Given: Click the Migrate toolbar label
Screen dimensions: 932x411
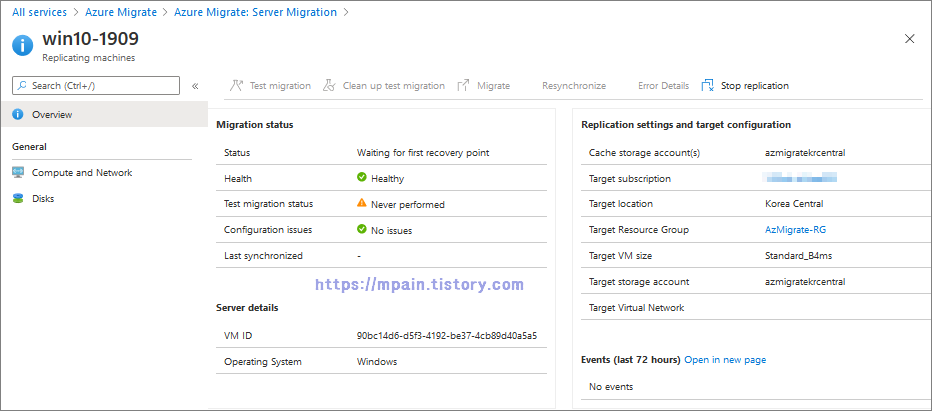Looking at the screenshot, I should (x=493, y=86).
